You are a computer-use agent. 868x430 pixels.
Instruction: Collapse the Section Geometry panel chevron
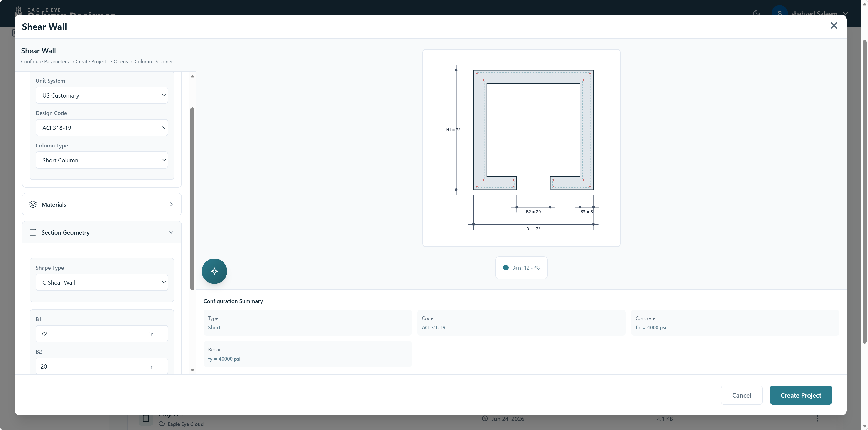[x=171, y=232]
